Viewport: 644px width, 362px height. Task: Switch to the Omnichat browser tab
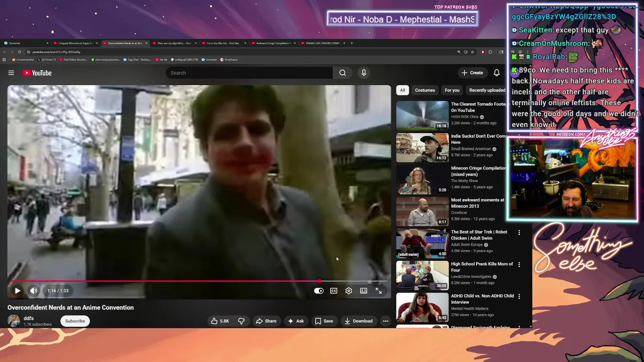coord(25,43)
